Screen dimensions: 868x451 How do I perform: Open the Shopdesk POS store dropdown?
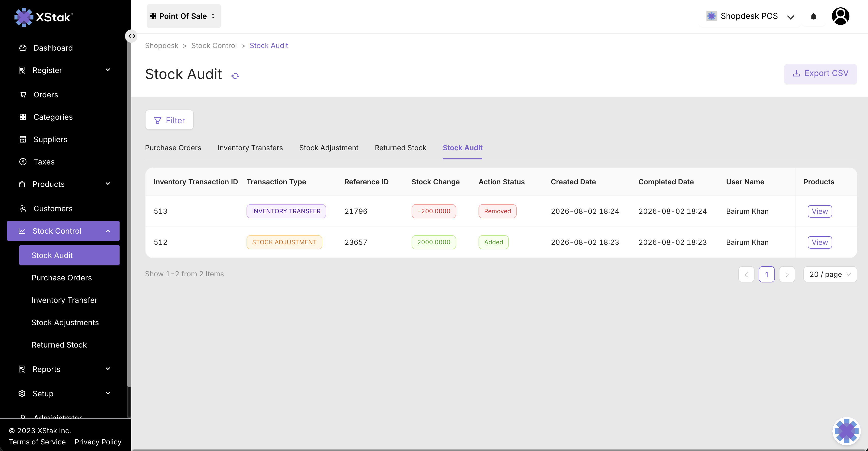(x=750, y=16)
